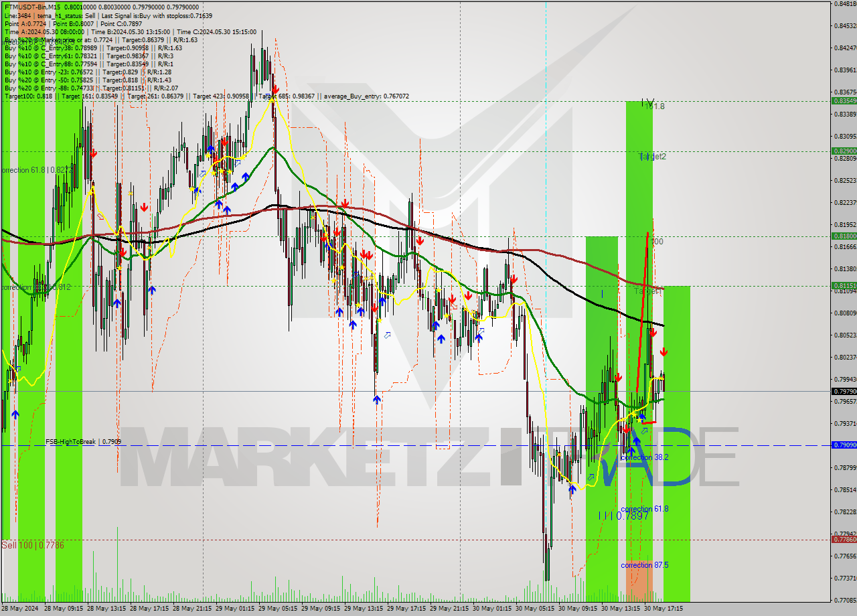The height and width of the screenshot is (616, 857).
Task: Click the Target100: 0.818 summary line
Action: 206,96
